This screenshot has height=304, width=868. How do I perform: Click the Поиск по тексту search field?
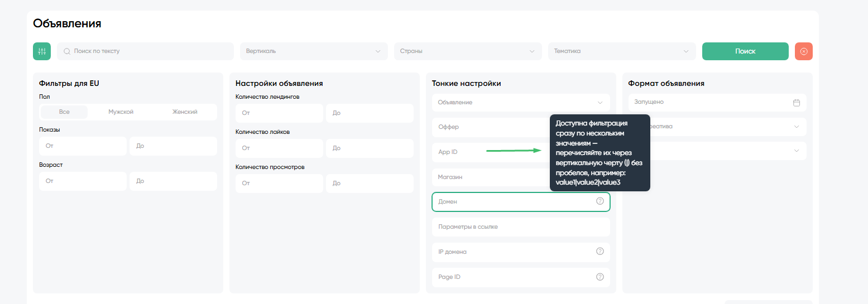[151, 51]
